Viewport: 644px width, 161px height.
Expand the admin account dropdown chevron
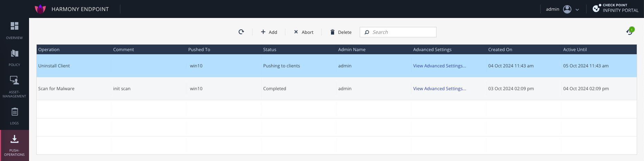(x=577, y=10)
